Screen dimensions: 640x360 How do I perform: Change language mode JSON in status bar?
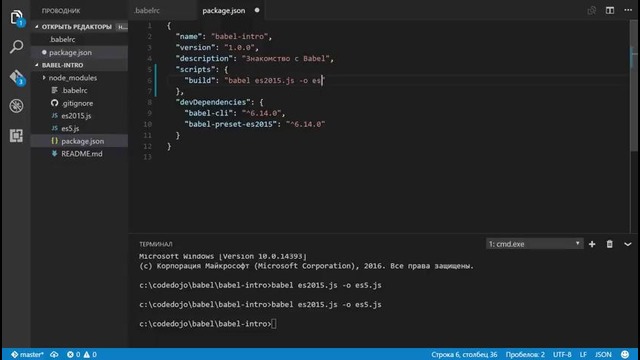603,354
